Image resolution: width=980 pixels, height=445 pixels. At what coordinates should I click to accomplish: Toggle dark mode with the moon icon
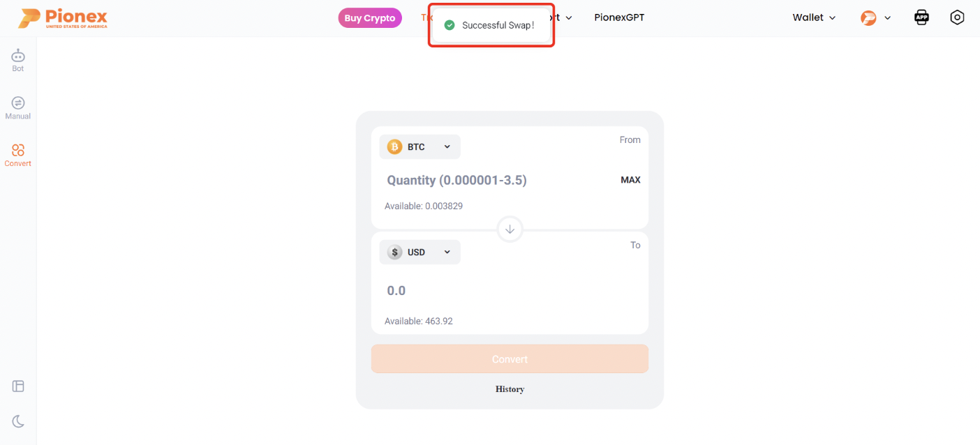click(17, 421)
